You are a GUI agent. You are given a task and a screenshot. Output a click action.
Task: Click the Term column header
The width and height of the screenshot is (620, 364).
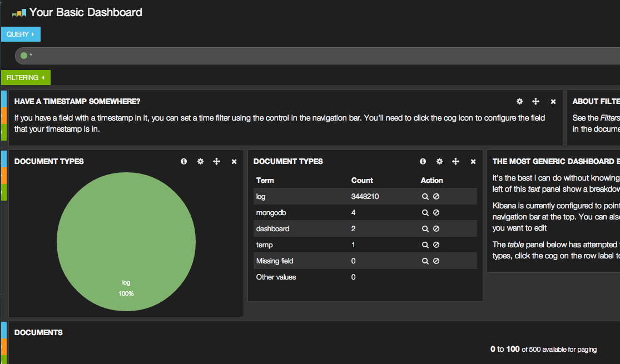pos(265,180)
